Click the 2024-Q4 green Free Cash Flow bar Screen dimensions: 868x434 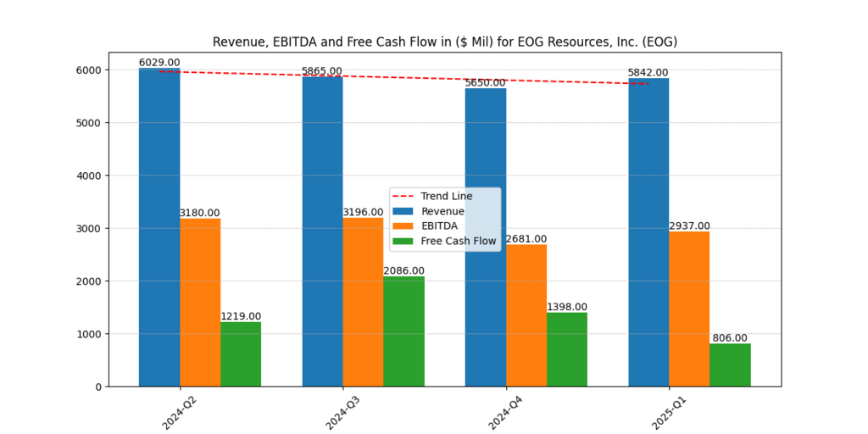[567, 349]
